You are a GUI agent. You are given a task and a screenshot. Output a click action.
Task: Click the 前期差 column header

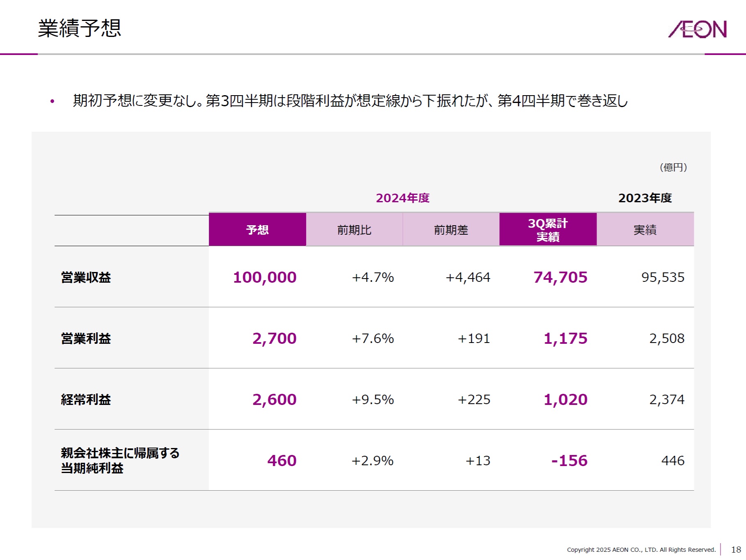click(451, 230)
